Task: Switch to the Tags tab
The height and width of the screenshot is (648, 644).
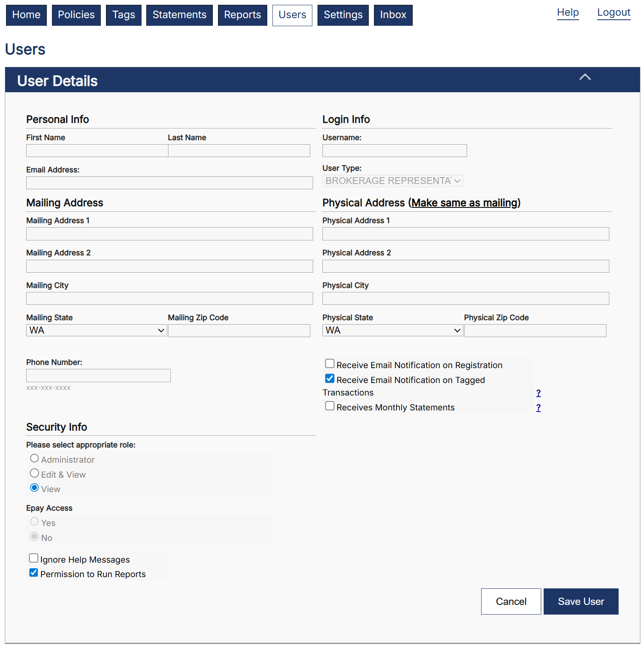Action: pos(124,15)
